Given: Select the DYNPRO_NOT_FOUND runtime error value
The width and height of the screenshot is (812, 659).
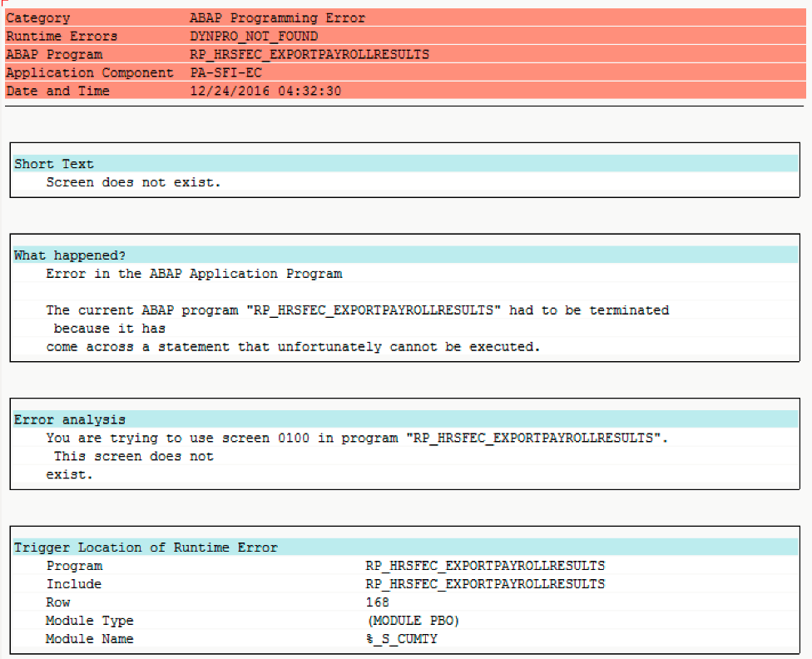Looking at the screenshot, I should coord(254,37).
